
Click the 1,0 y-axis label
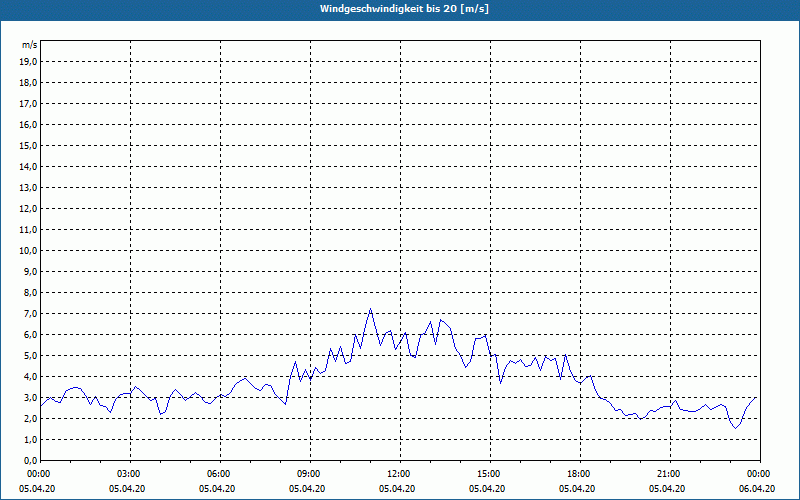pos(30,439)
